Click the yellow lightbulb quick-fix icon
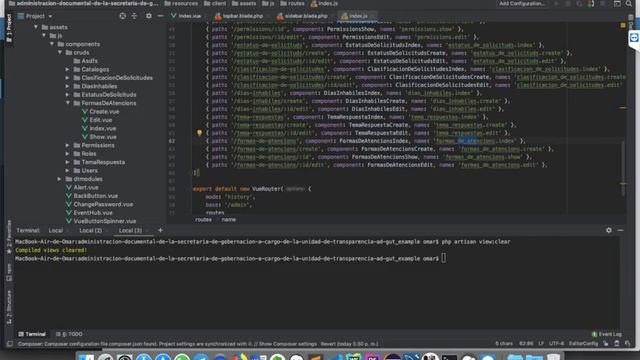 [199, 132]
